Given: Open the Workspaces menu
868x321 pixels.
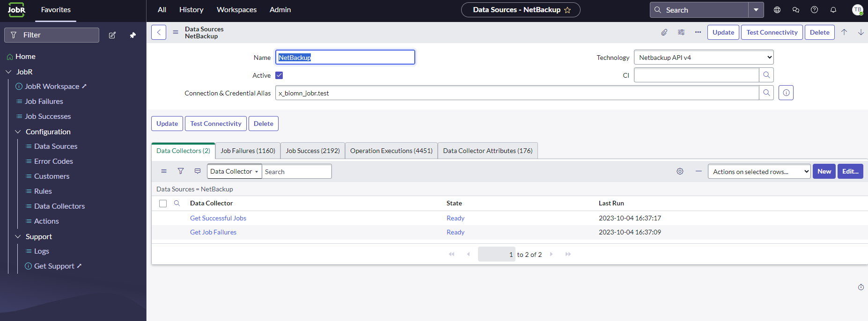Looking at the screenshot, I should tap(236, 10).
